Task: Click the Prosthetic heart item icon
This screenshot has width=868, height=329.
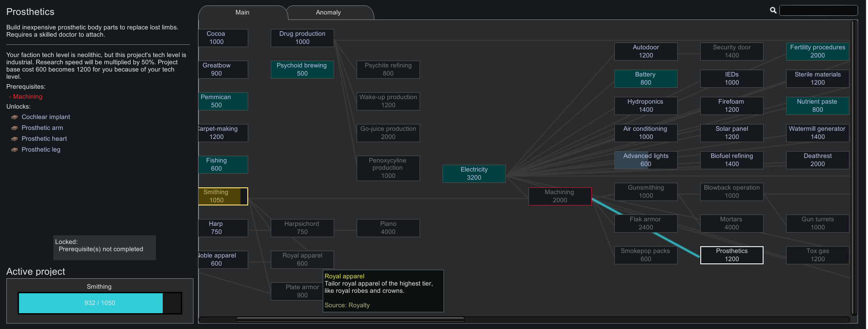Action: (14, 139)
